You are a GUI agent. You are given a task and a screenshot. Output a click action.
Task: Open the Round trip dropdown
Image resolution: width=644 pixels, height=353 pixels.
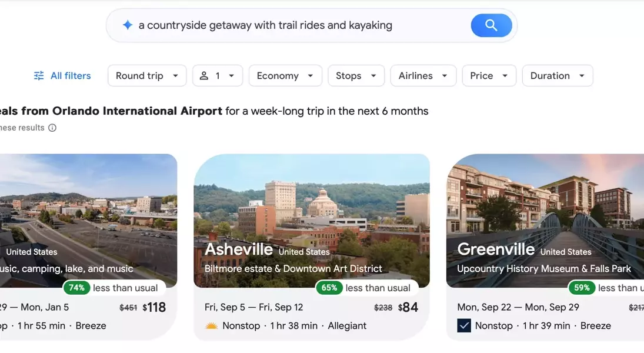pos(147,76)
